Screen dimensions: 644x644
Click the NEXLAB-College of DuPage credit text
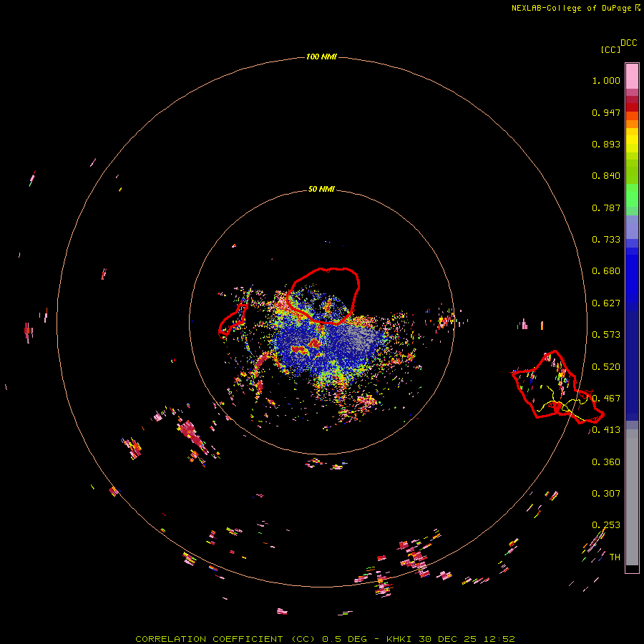pos(571,8)
